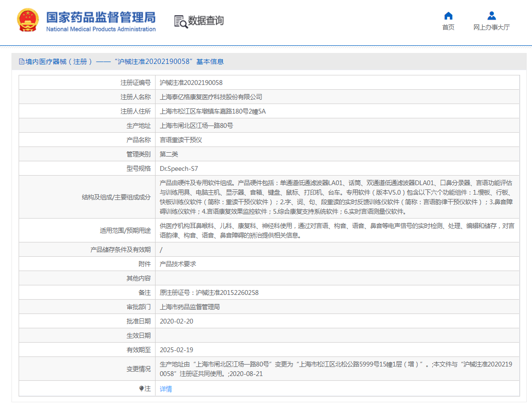Click expiry date 2025-02-19
Screen dimensions: 532x408
(177, 350)
